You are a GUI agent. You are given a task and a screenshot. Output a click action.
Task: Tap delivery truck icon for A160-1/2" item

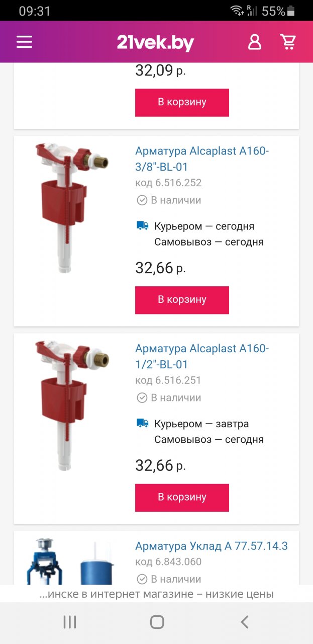click(x=142, y=424)
